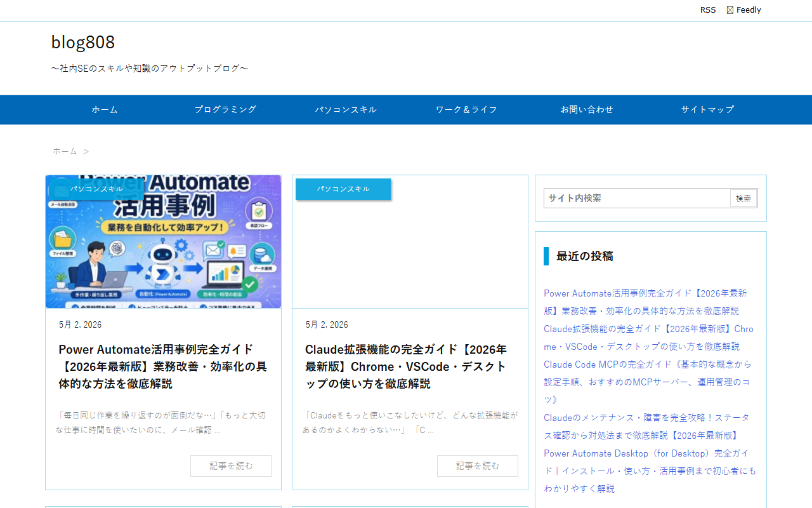Click the 最近の投稿 sidebar heading

pos(585,257)
